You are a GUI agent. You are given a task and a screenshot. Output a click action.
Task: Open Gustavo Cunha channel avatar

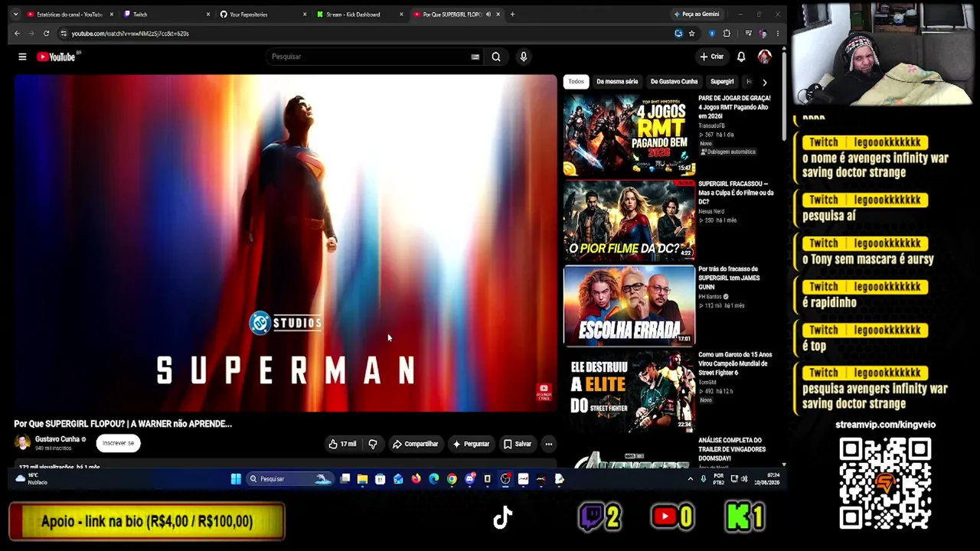(x=22, y=442)
